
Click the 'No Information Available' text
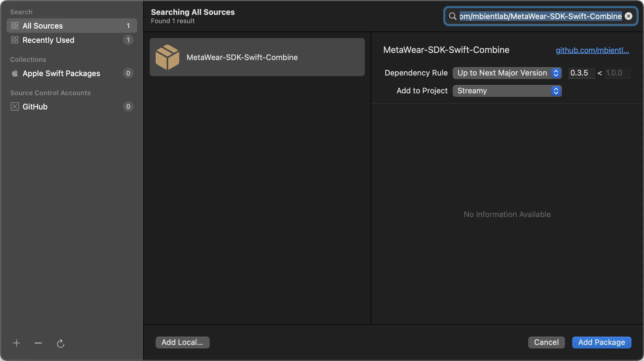point(507,214)
